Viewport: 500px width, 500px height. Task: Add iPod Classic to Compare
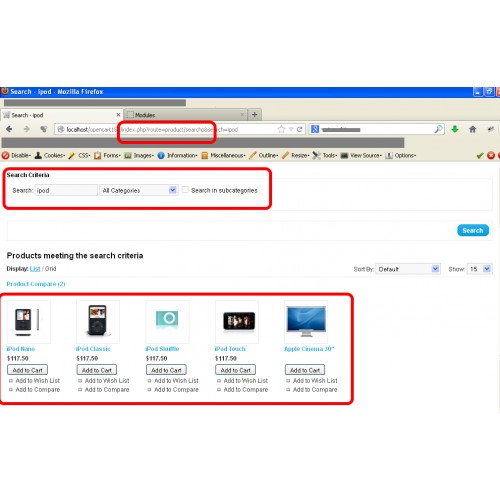click(107, 390)
